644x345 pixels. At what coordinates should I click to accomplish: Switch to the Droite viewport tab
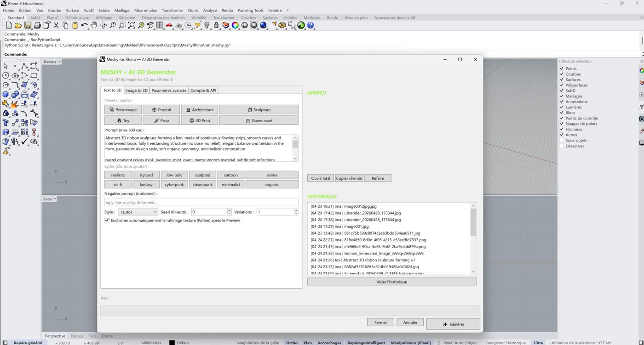(x=107, y=336)
